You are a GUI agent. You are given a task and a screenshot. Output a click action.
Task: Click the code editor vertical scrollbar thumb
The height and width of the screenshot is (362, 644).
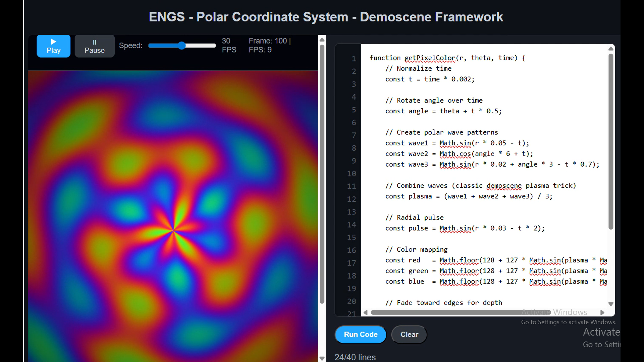tap(611, 141)
